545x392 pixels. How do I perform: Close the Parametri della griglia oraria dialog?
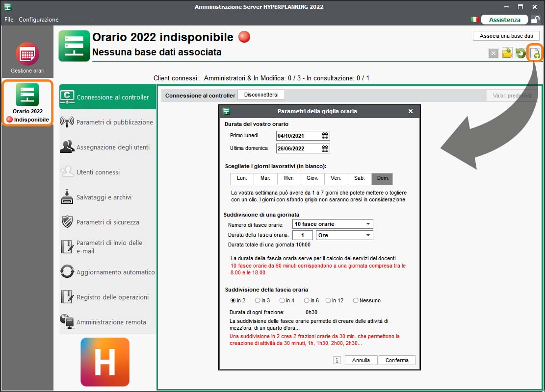pyautogui.click(x=411, y=111)
